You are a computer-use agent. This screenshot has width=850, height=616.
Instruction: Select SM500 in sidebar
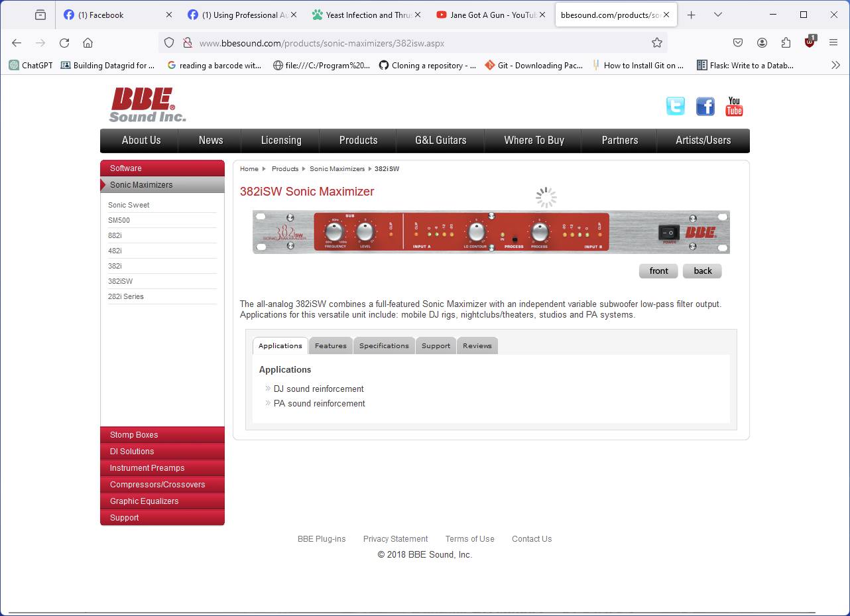click(119, 220)
